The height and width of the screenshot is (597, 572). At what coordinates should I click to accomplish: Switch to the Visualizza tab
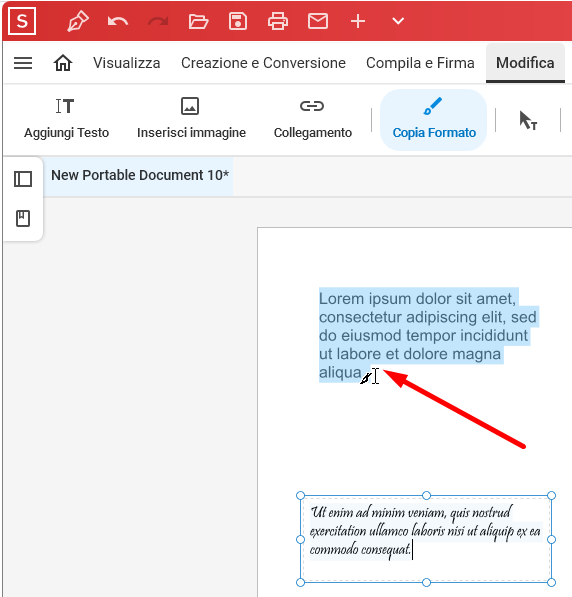point(127,63)
